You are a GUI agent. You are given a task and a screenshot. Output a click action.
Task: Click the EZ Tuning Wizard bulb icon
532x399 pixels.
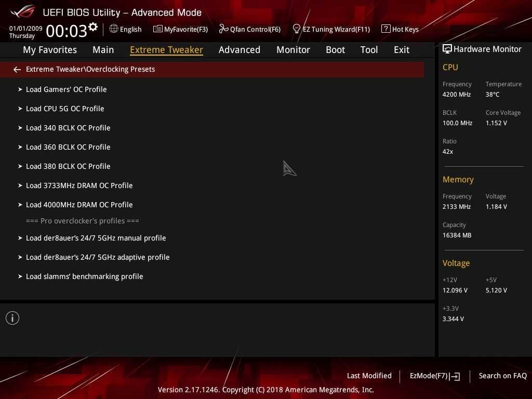click(x=296, y=29)
